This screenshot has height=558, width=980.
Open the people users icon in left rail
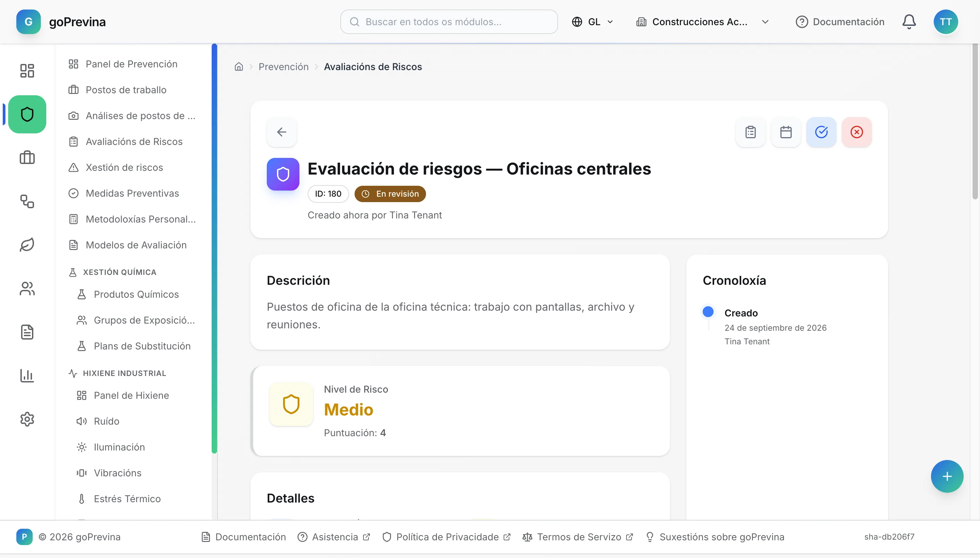coord(27,289)
